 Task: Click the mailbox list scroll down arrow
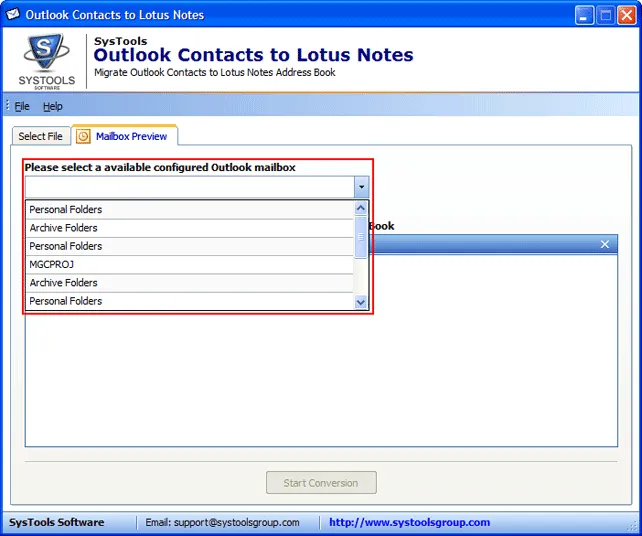tap(361, 303)
